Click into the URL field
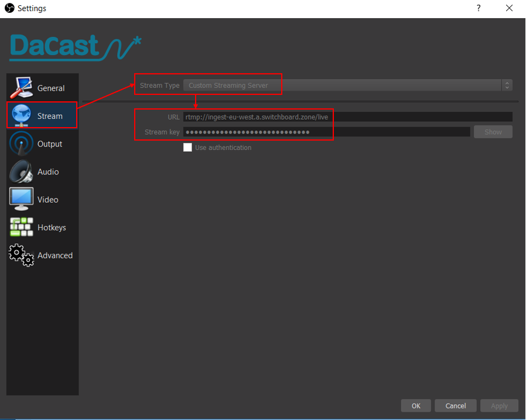The height and width of the screenshot is (420, 526). [347, 117]
